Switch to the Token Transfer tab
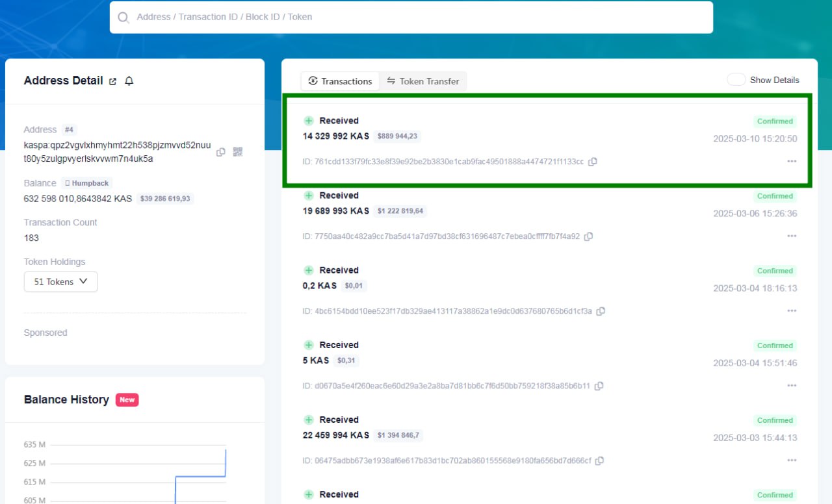 tap(423, 81)
